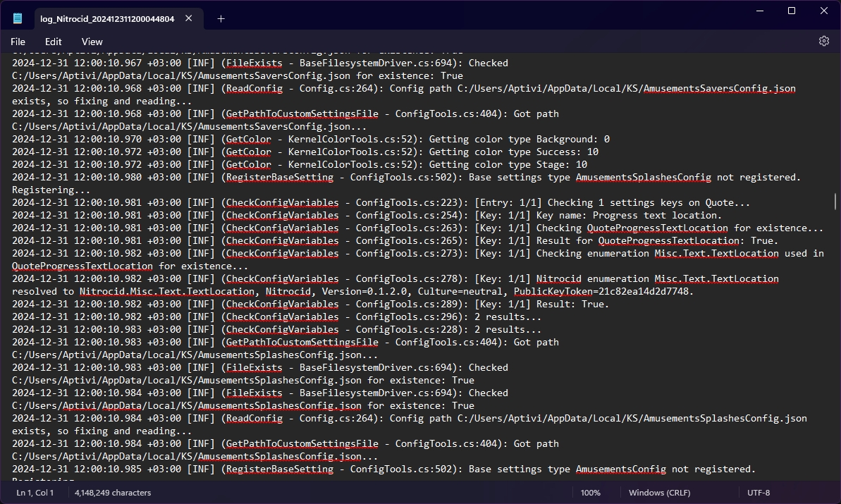The width and height of the screenshot is (841, 504).
Task: Click the 100% zoom level indicator
Action: pyautogui.click(x=591, y=493)
